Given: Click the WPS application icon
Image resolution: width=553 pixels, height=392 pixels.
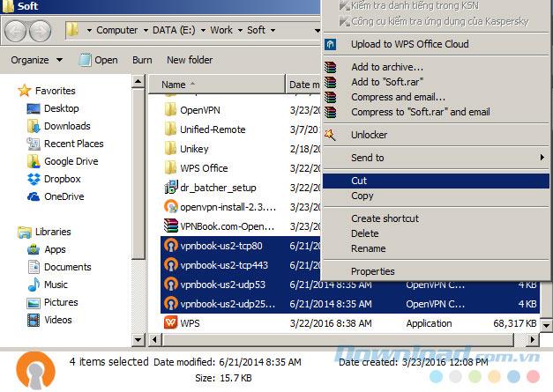Looking at the screenshot, I should 171,323.
